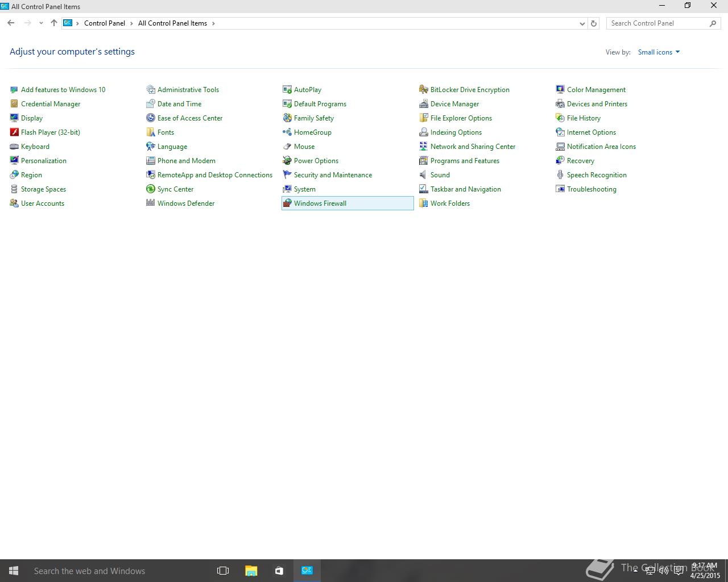
Task: Click the Security and Maintenance flag icon
Action: click(x=287, y=174)
